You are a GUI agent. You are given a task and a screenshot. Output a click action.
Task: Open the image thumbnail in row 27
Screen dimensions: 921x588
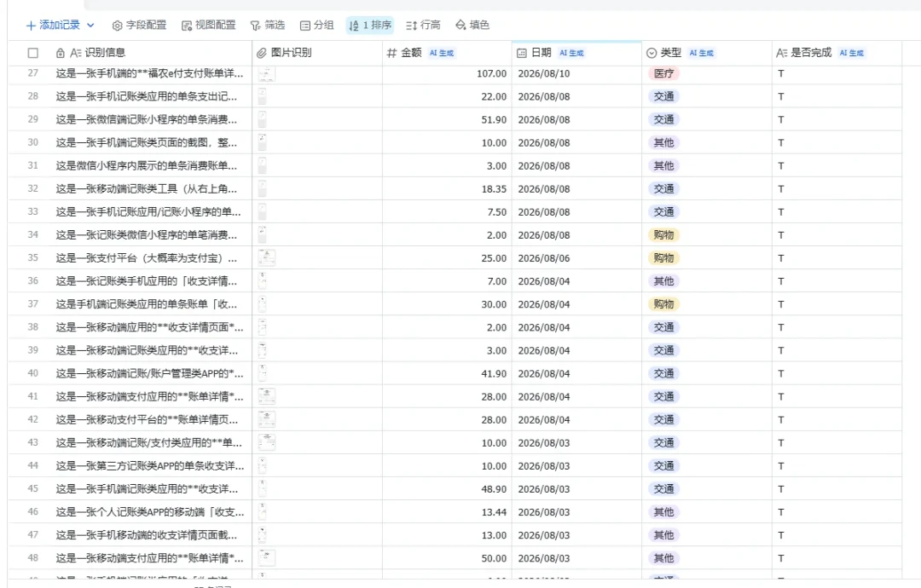pos(267,73)
